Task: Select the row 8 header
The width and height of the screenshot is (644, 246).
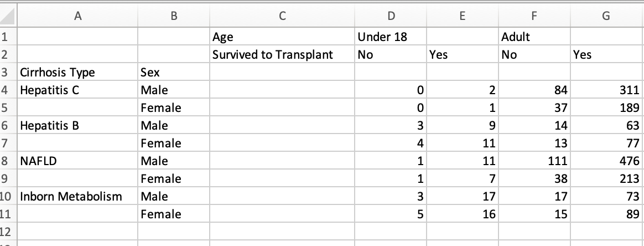Action: [7, 161]
